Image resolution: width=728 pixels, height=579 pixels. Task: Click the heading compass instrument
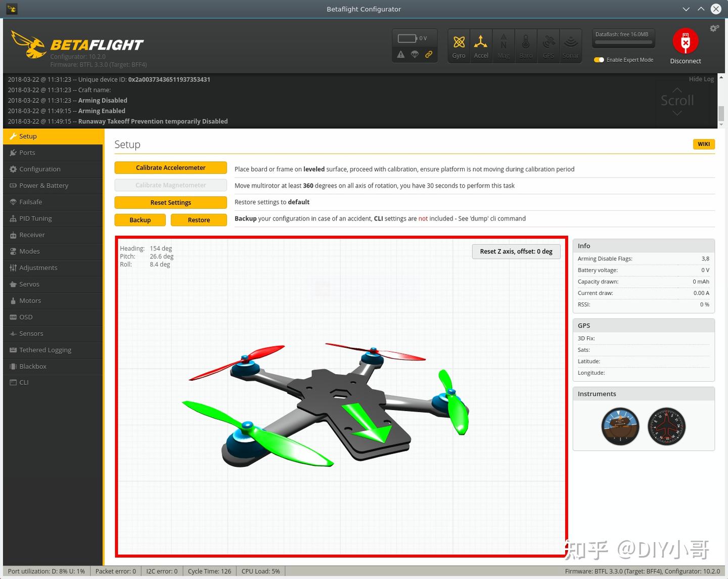pos(666,426)
